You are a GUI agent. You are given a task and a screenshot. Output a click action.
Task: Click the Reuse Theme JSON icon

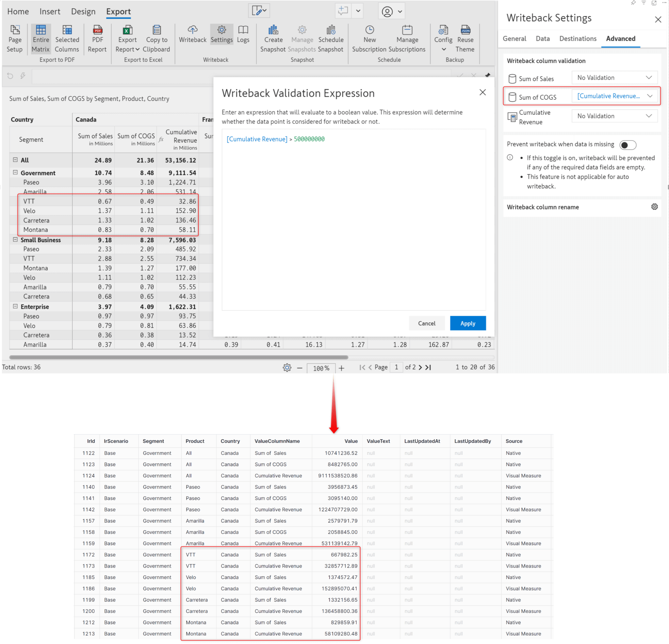pos(465,30)
